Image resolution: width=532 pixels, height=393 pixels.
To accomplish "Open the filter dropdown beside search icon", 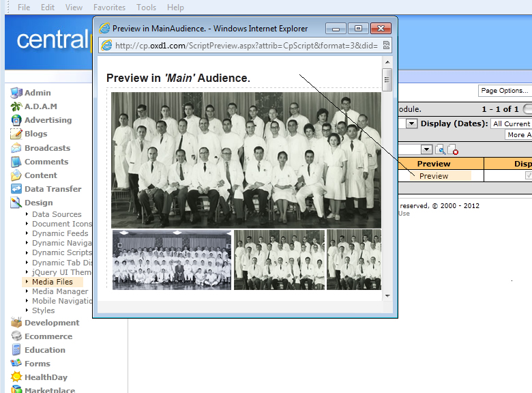I will 426,149.
